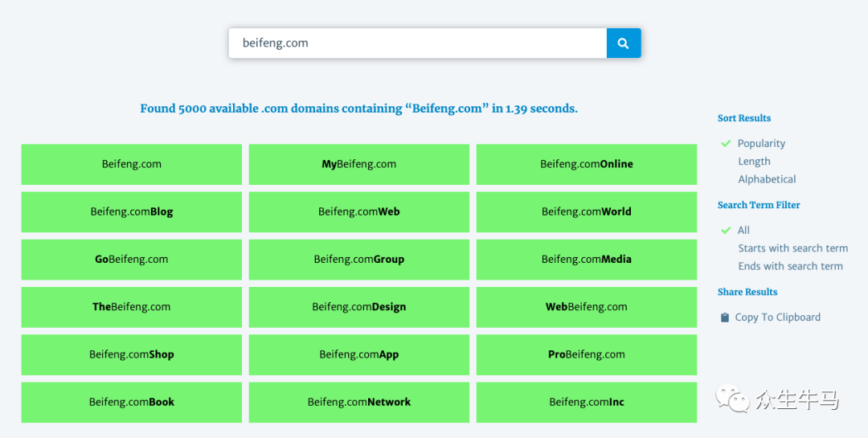Click into the beifeng.com search field
This screenshot has width=868, height=438.
[418, 43]
